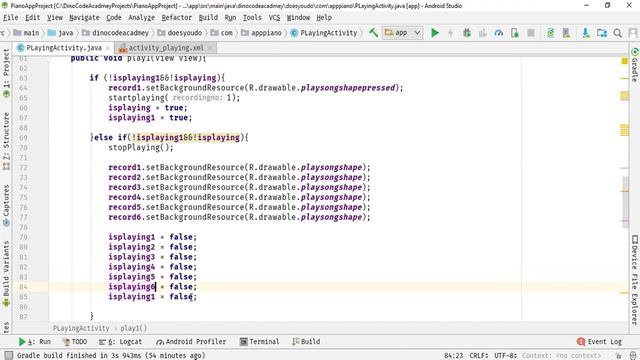Click the tool window quick-access icon in status bar

tap(9, 355)
